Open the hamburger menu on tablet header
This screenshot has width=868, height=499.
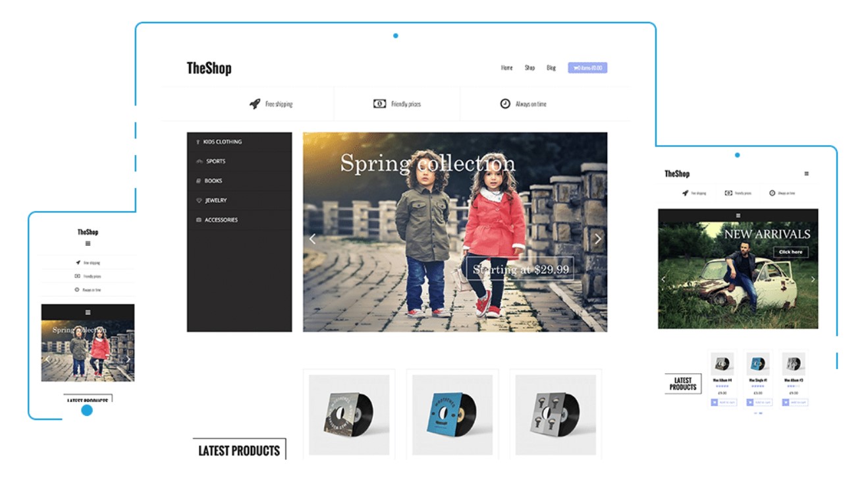pyautogui.click(x=807, y=174)
